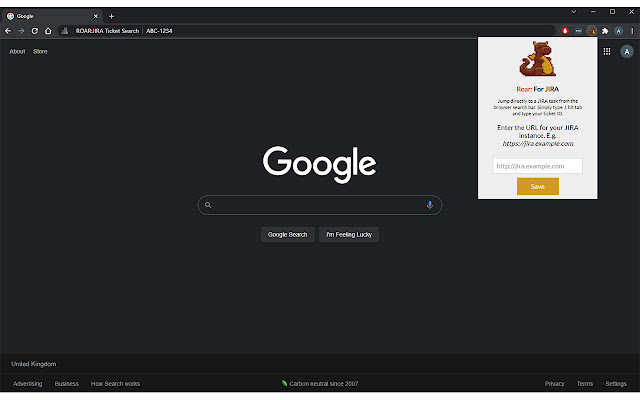
Task: Open the Chrome three-dot menu
Action: pyautogui.click(x=632, y=31)
